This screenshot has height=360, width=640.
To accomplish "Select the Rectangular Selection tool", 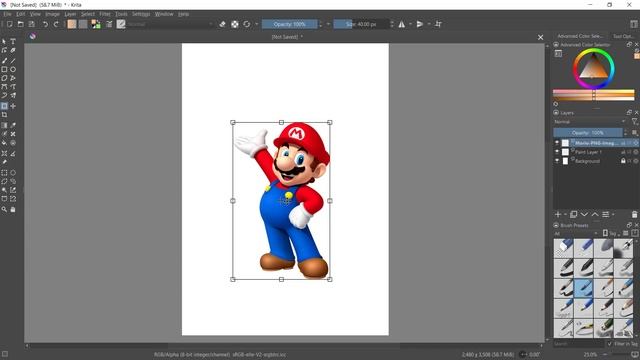I will [4, 173].
